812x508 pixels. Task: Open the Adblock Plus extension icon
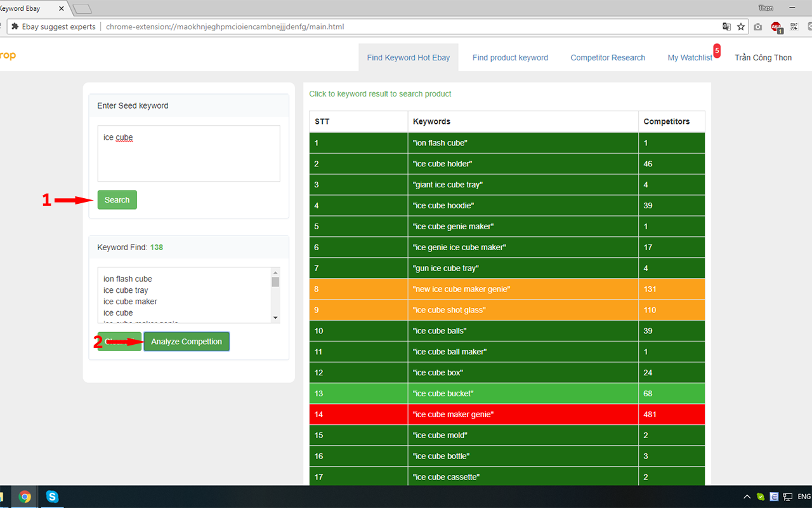(x=776, y=27)
